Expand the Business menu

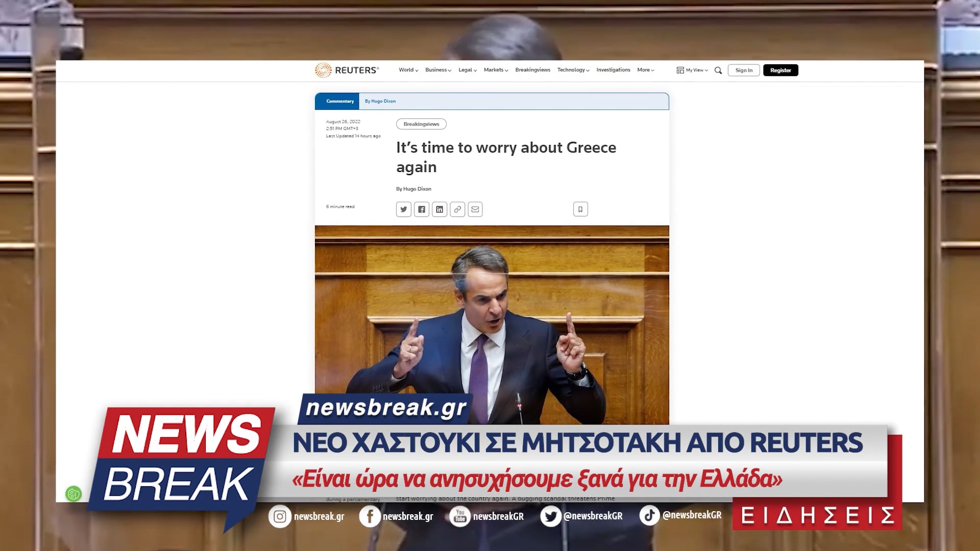tap(438, 70)
